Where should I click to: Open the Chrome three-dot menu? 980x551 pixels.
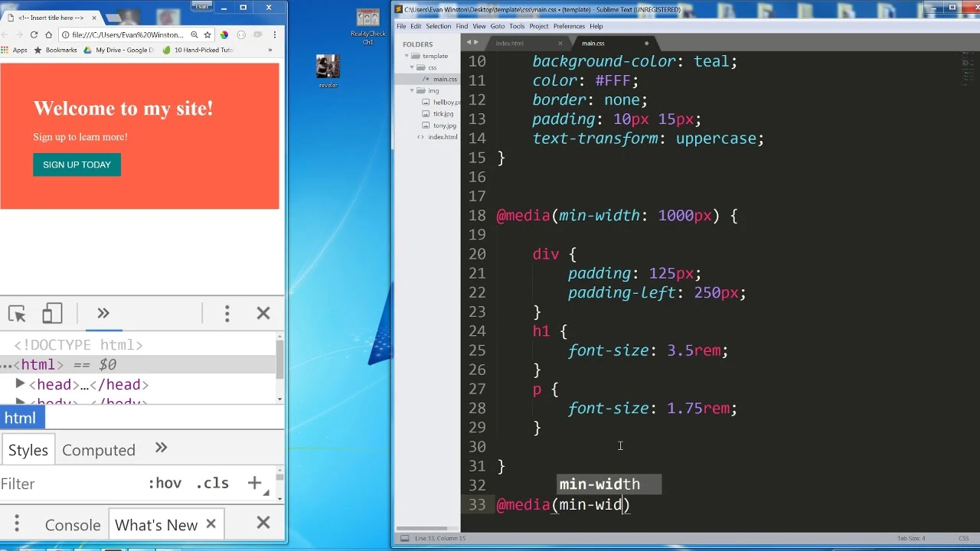274,34
